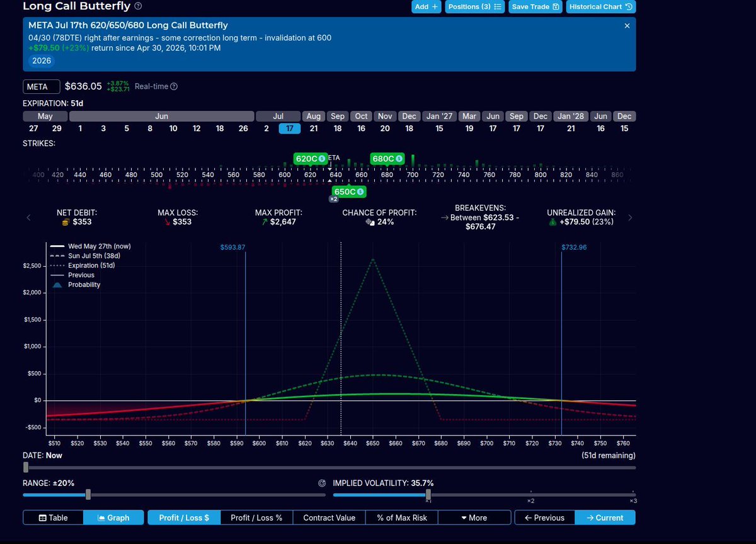Expand the May expiration month
The image size is (756, 544).
(45, 116)
